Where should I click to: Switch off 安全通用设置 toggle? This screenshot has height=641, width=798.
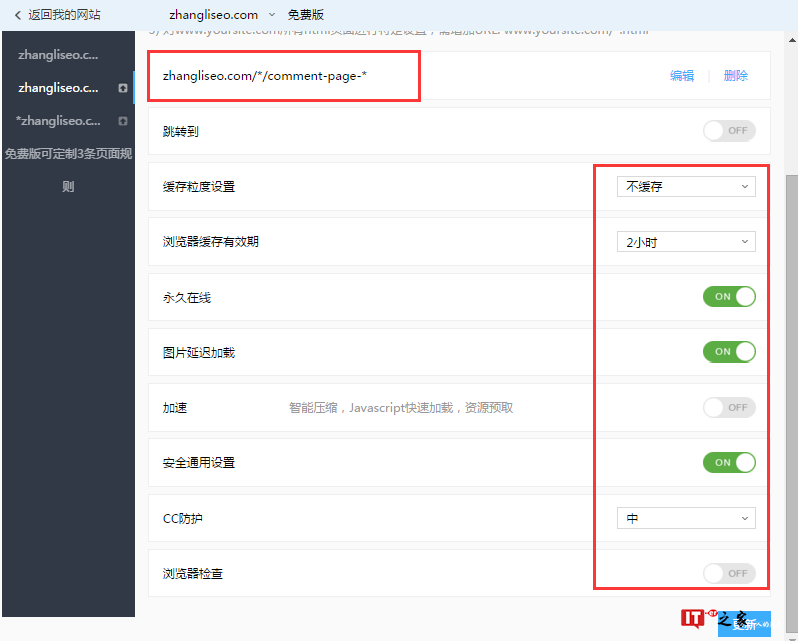(728, 463)
